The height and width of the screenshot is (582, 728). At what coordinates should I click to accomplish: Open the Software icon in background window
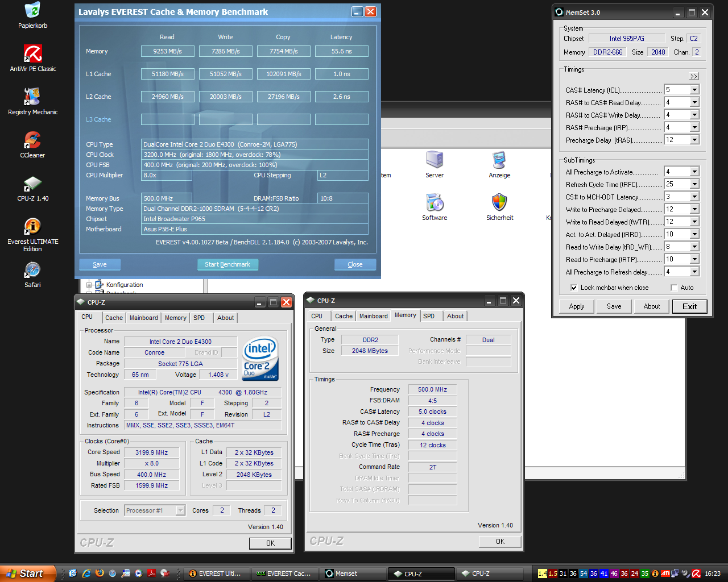435,207
